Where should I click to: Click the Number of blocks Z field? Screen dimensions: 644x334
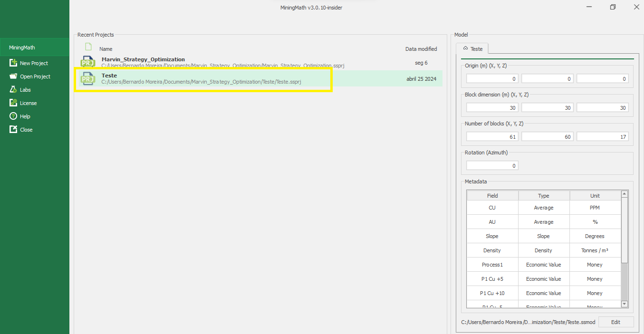pyautogui.click(x=602, y=137)
